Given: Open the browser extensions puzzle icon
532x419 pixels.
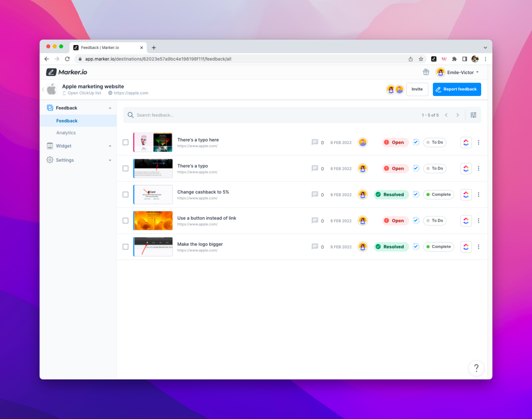Looking at the screenshot, I should click(454, 59).
